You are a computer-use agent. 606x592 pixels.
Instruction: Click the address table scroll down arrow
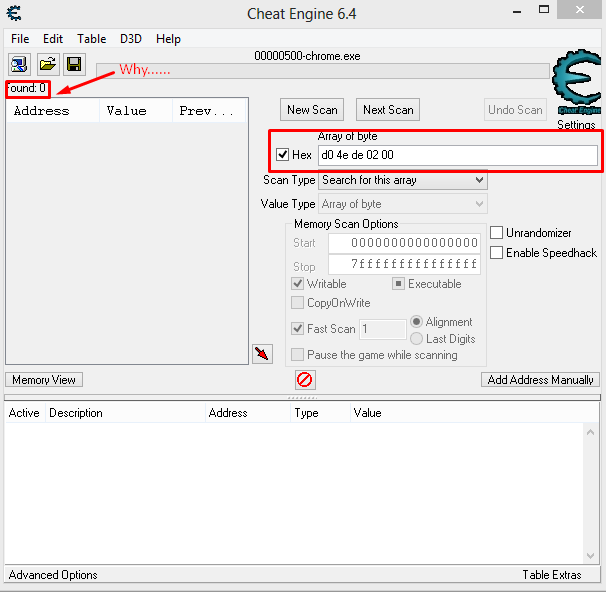[590, 556]
